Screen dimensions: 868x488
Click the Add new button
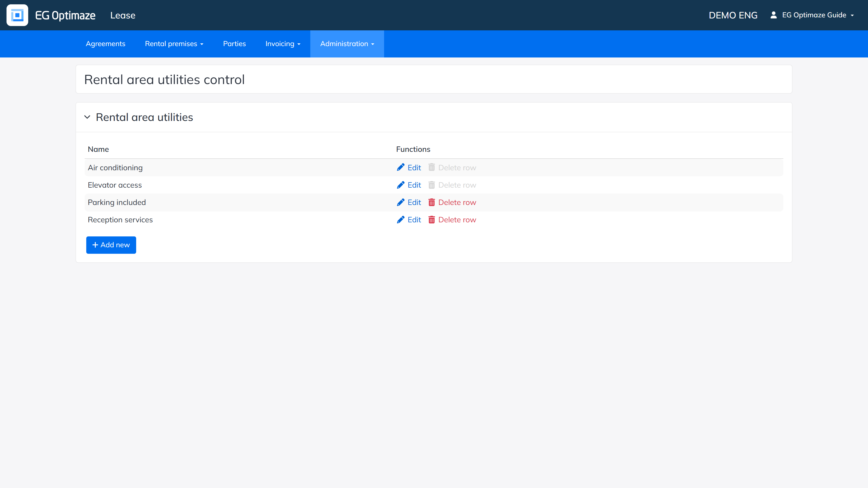[111, 245]
